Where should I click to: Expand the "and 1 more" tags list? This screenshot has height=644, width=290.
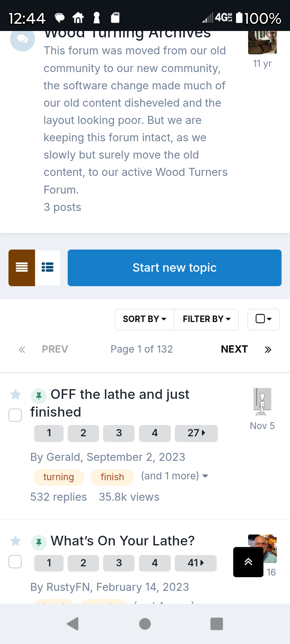point(174,476)
